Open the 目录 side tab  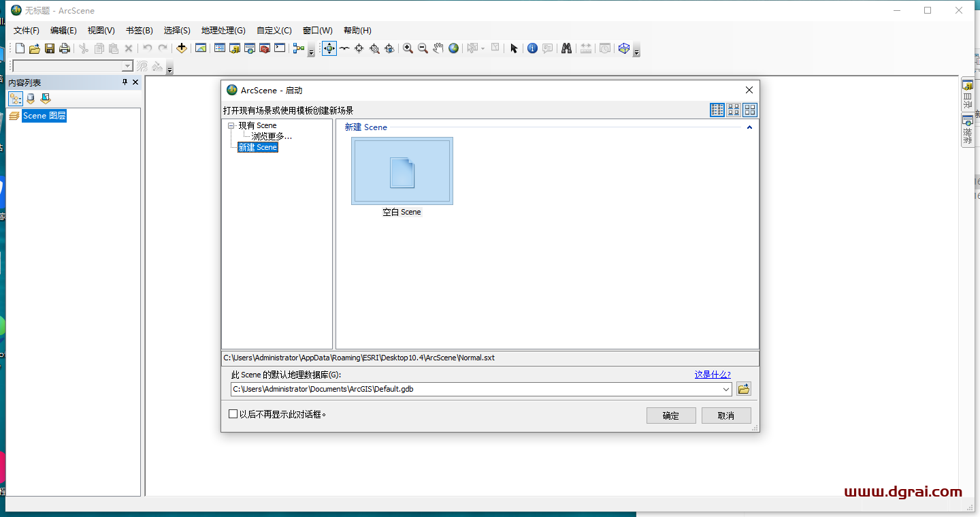coord(967,95)
